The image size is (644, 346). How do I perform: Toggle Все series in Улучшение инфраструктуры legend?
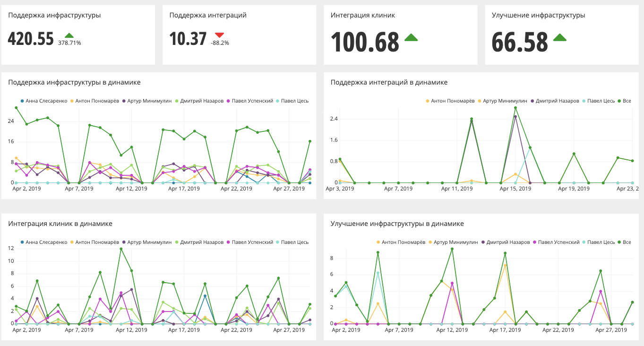pyautogui.click(x=624, y=242)
